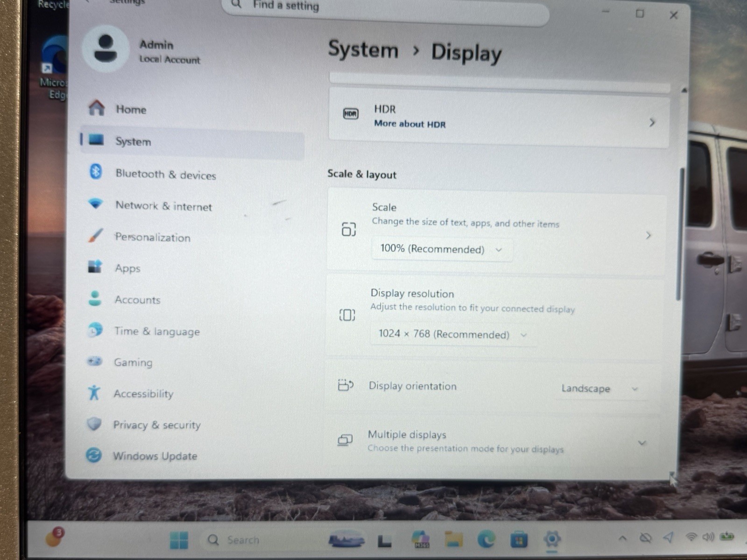The image size is (747, 560).
Task: Click the Accounts person icon in sidebar
Action: coord(95,299)
